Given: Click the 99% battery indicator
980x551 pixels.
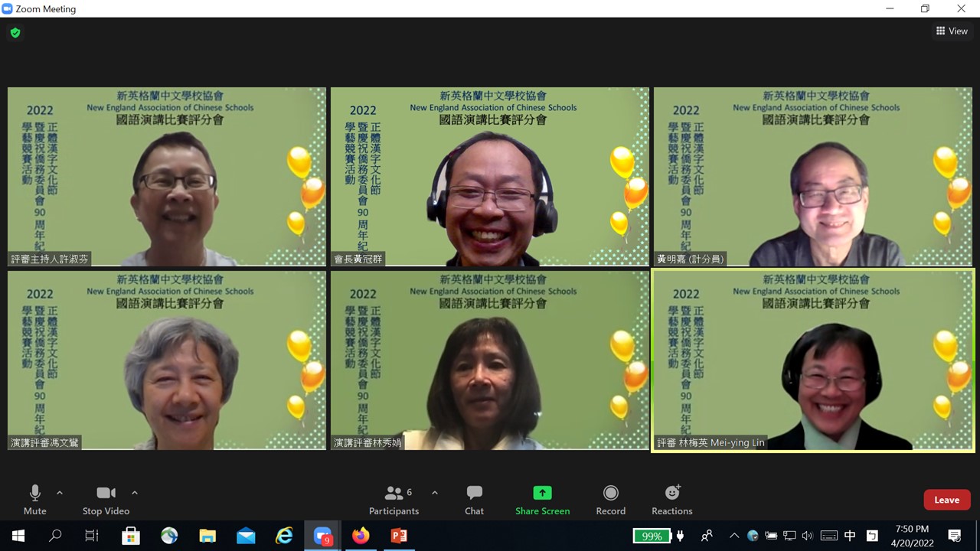Looking at the screenshot, I should (652, 536).
